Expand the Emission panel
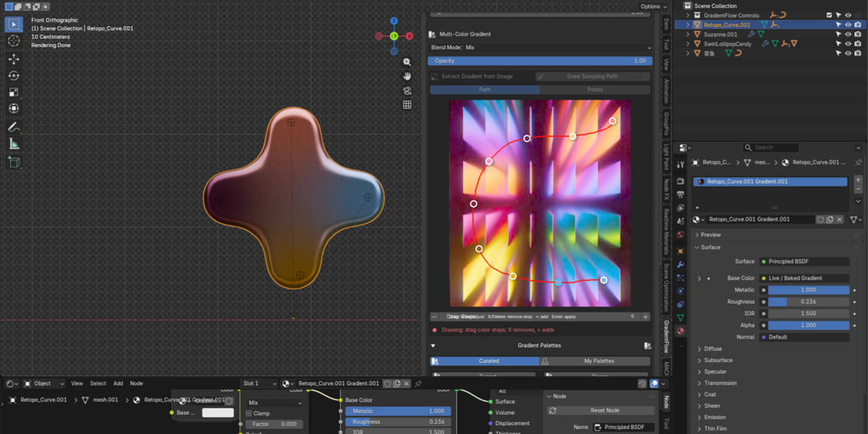The height and width of the screenshot is (434, 868). [x=715, y=417]
